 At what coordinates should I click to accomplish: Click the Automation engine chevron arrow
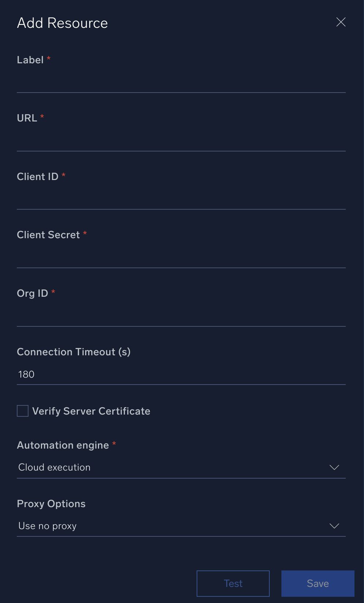pos(334,467)
